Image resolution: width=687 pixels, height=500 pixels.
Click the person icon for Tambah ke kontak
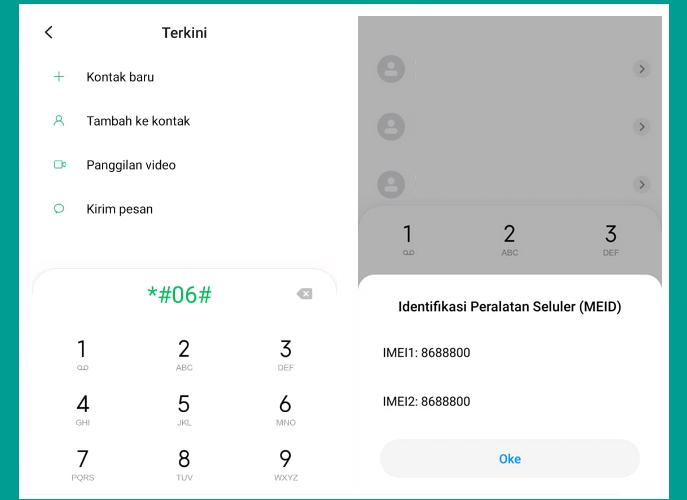point(59,121)
